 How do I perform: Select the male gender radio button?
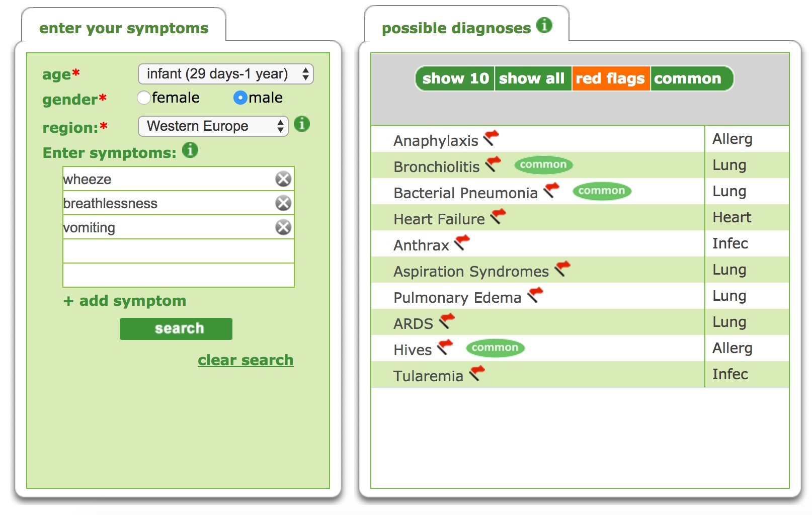(241, 98)
